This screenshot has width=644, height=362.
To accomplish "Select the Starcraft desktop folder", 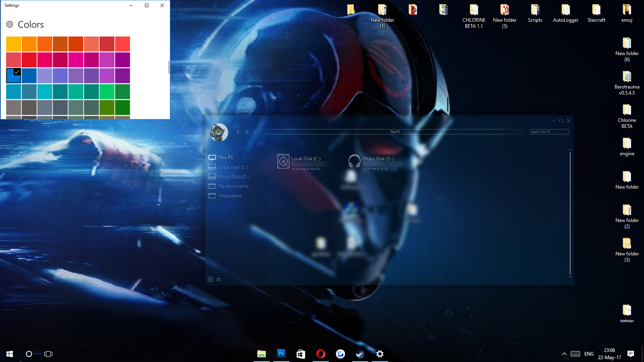I will pyautogui.click(x=596, y=13).
